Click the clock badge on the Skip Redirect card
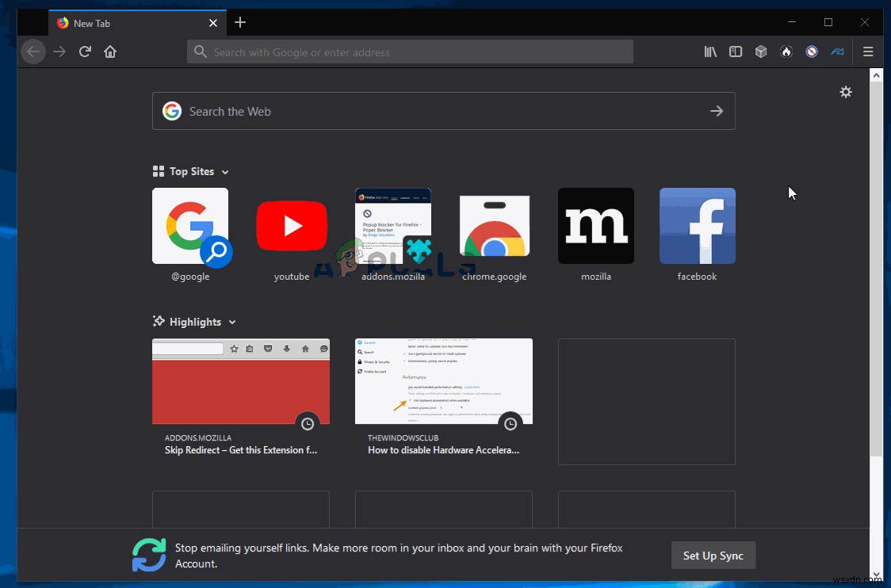Screen dimensions: 891x588 [308, 423]
